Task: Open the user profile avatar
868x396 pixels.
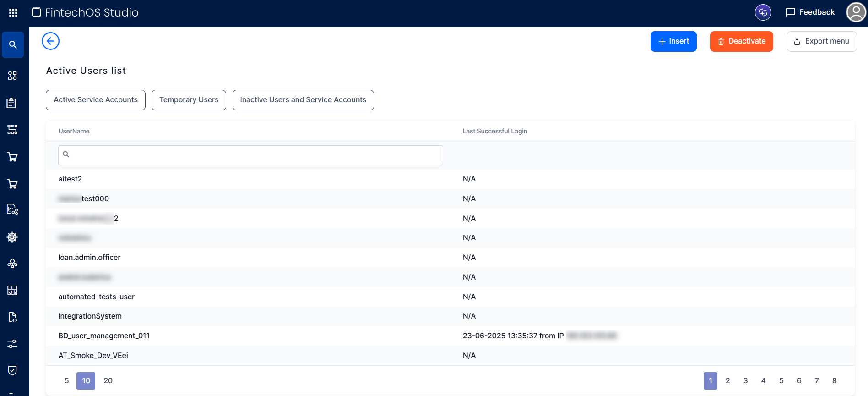Action: [x=856, y=12]
